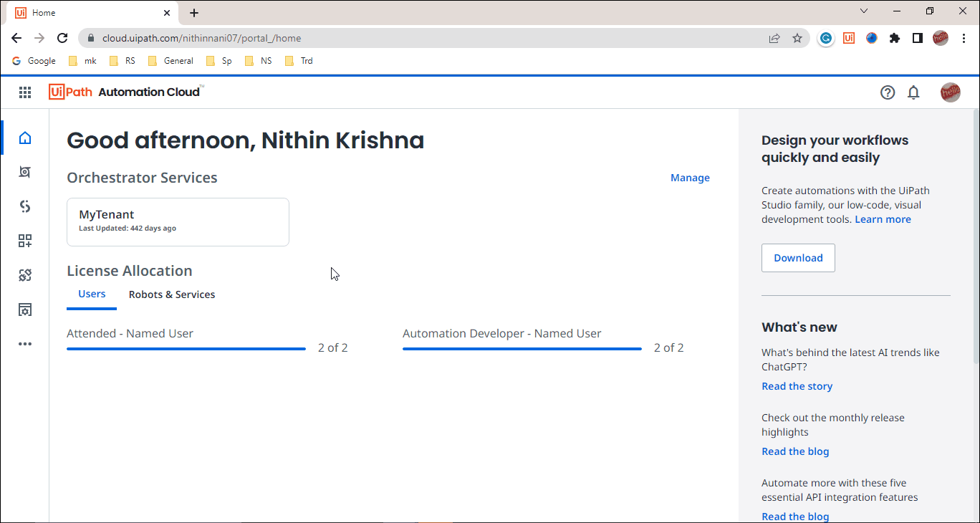This screenshot has width=980, height=523.
Task: Open the RS bookmarks folder
Action: coord(123,61)
